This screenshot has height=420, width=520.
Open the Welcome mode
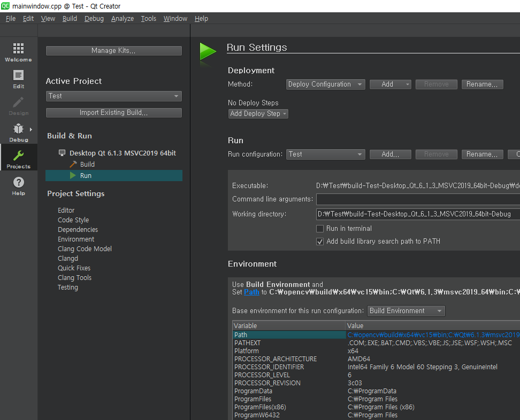[19, 52]
